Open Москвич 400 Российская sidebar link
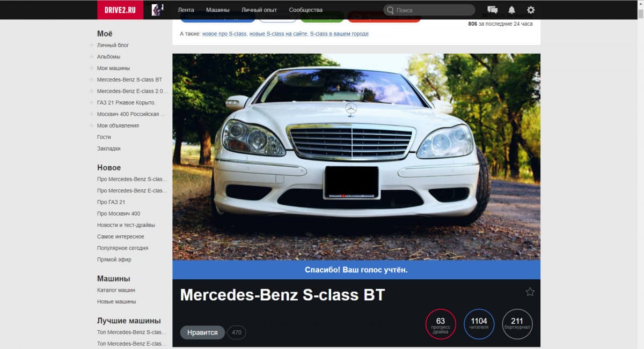 (131, 114)
